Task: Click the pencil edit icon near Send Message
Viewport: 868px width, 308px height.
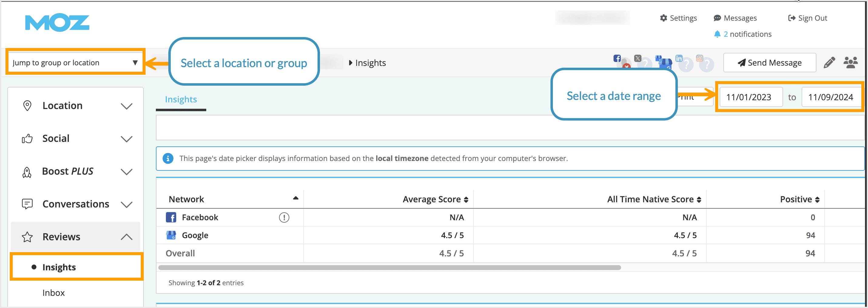Action: (x=829, y=62)
